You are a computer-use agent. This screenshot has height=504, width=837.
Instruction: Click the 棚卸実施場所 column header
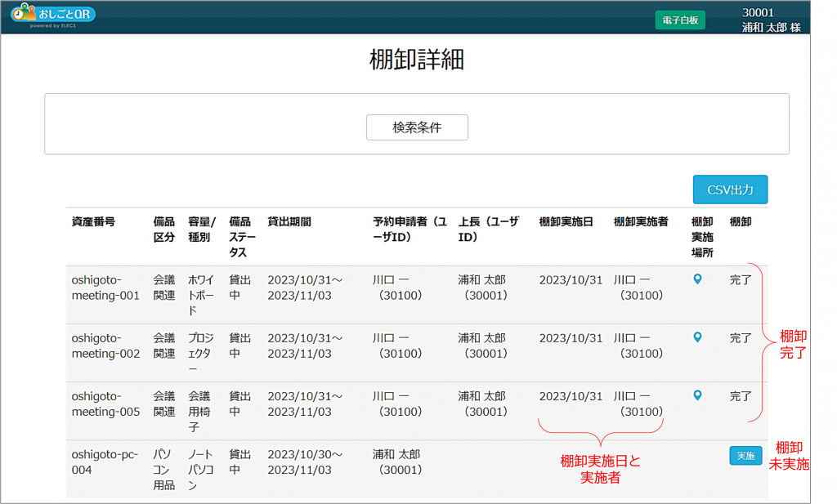coord(702,237)
